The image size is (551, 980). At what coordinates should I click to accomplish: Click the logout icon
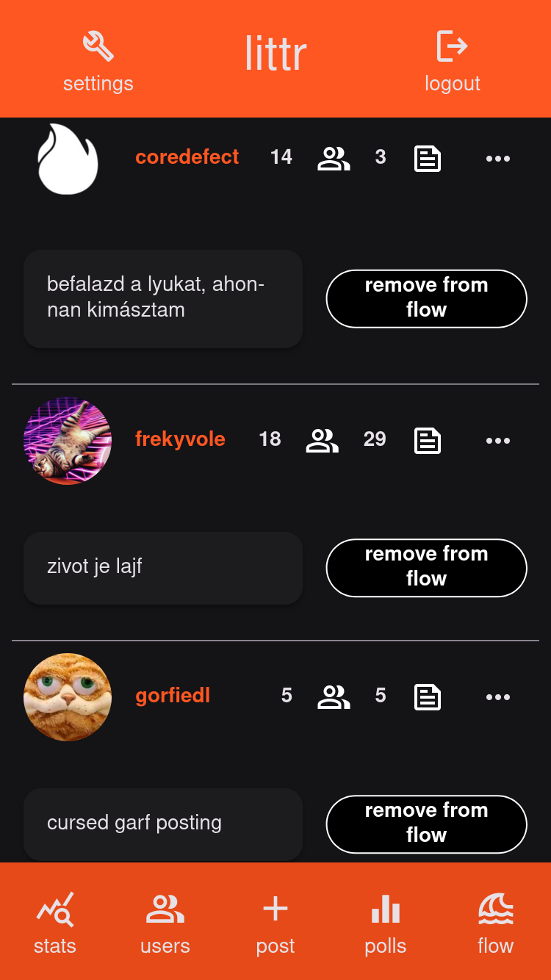coord(452,46)
